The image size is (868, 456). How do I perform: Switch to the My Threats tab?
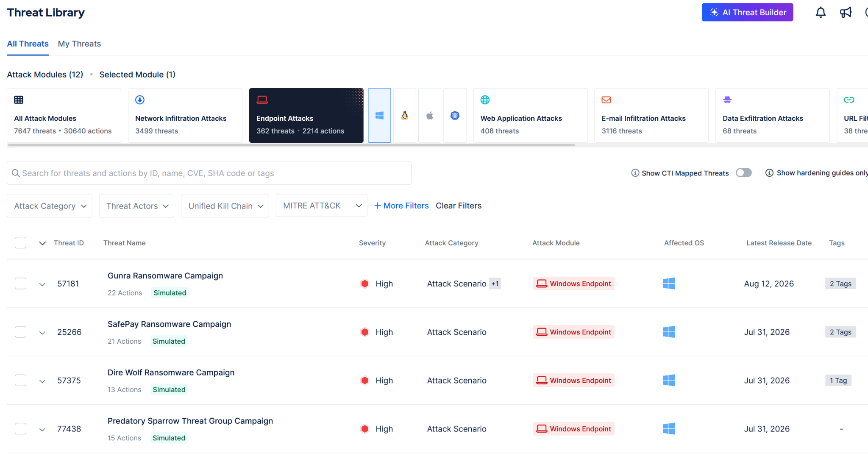79,44
